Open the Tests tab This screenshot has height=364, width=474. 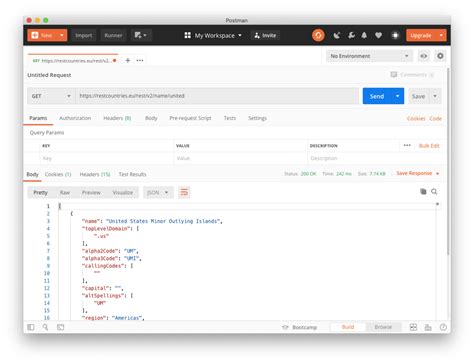click(230, 118)
